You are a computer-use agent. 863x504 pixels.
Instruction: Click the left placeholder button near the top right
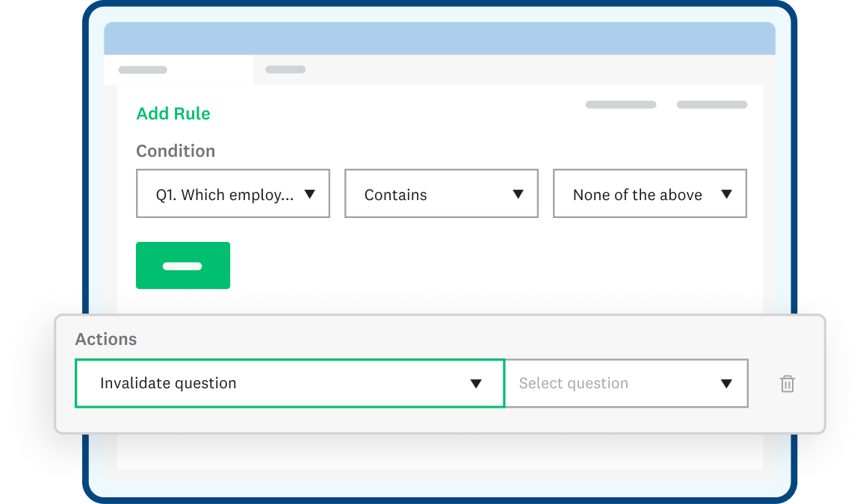point(620,105)
